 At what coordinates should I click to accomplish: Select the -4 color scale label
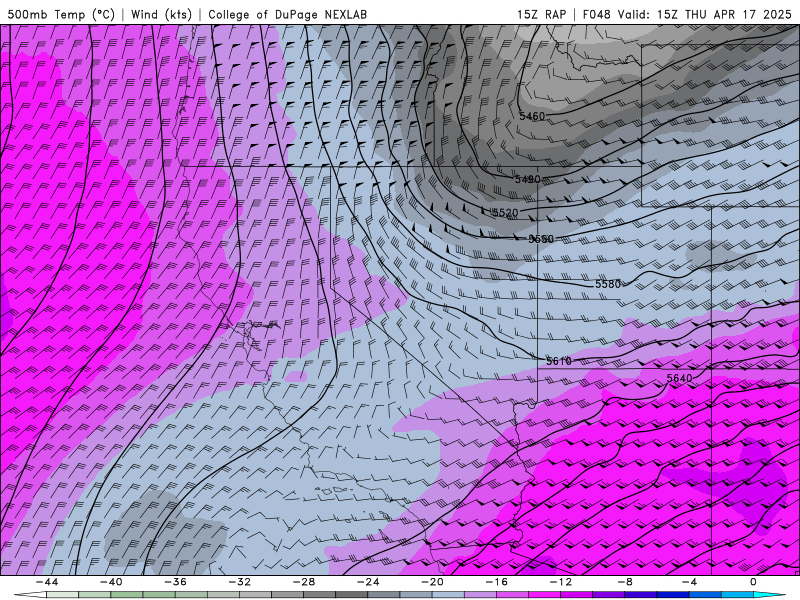point(689,582)
